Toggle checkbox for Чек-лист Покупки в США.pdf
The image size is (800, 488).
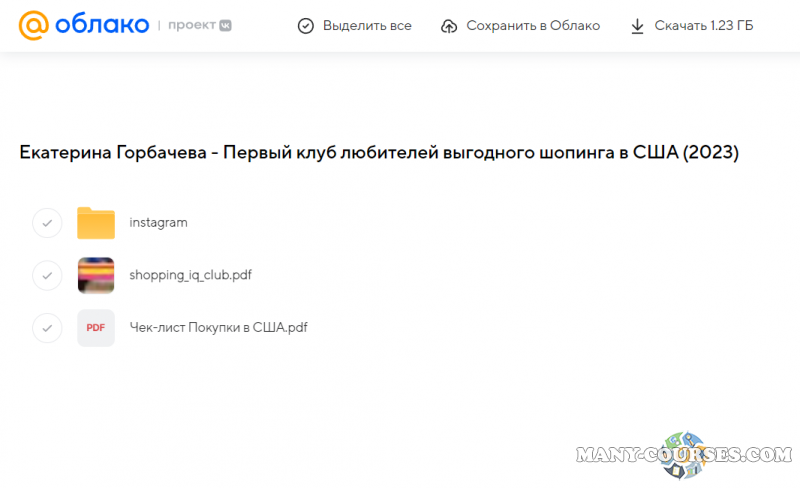coord(47,328)
